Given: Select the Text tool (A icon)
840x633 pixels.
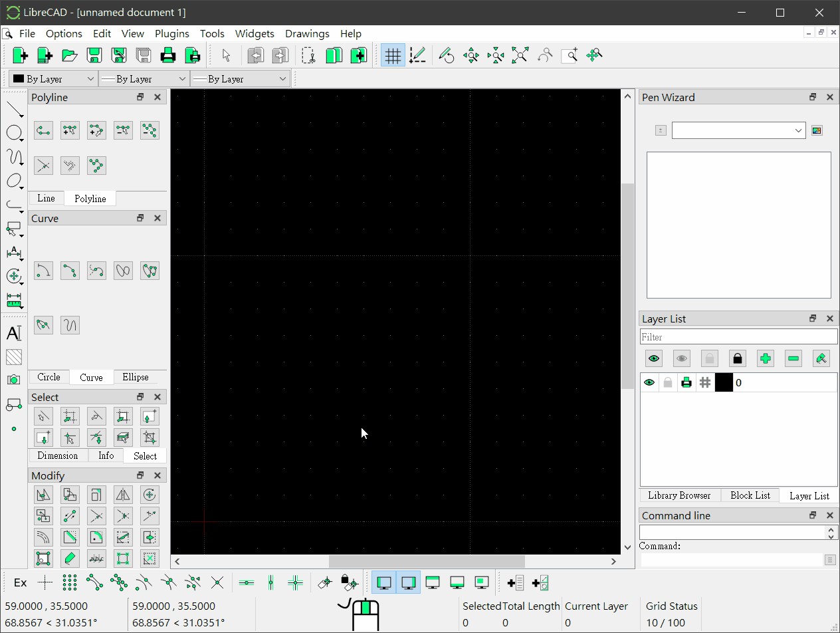Looking at the screenshot, I should pyautogui.click(x=14, y=333).
